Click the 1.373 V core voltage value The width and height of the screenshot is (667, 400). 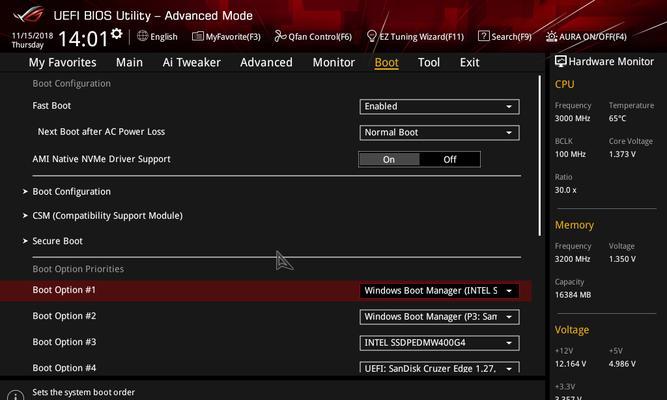click(622, 154)
